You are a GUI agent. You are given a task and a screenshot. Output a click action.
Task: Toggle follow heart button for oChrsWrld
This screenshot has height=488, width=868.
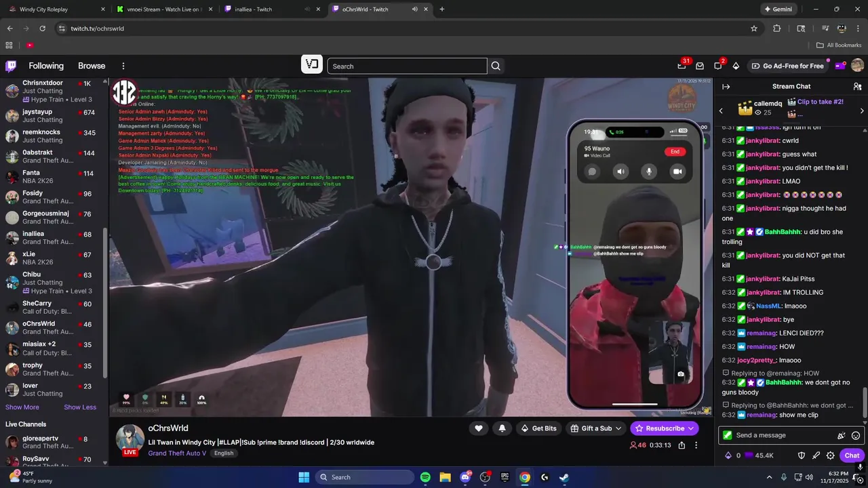point(478,428)
